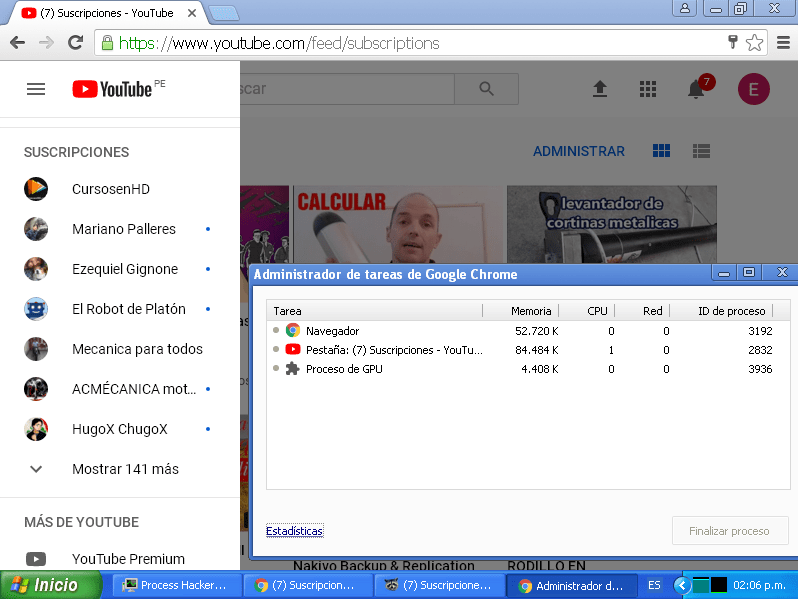Sort by ID de proceso column
This screenshot has width=798, height=599.
coord(722,311)
